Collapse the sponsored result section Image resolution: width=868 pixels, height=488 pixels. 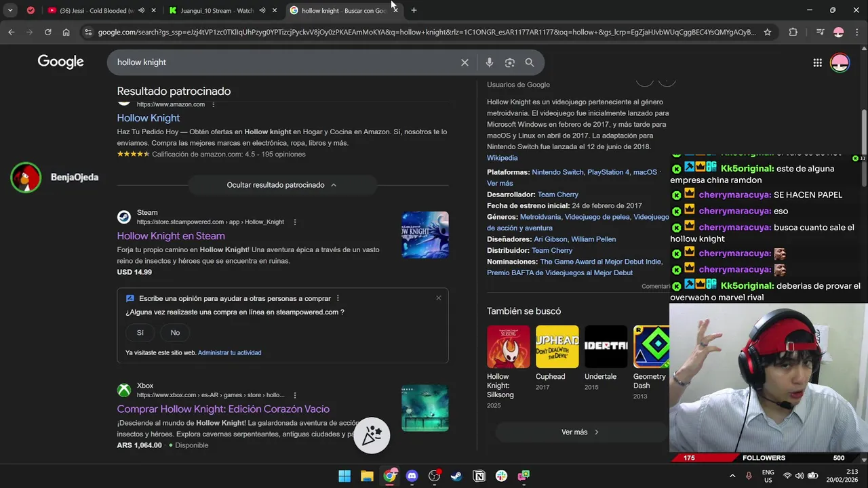click(282, 185)
